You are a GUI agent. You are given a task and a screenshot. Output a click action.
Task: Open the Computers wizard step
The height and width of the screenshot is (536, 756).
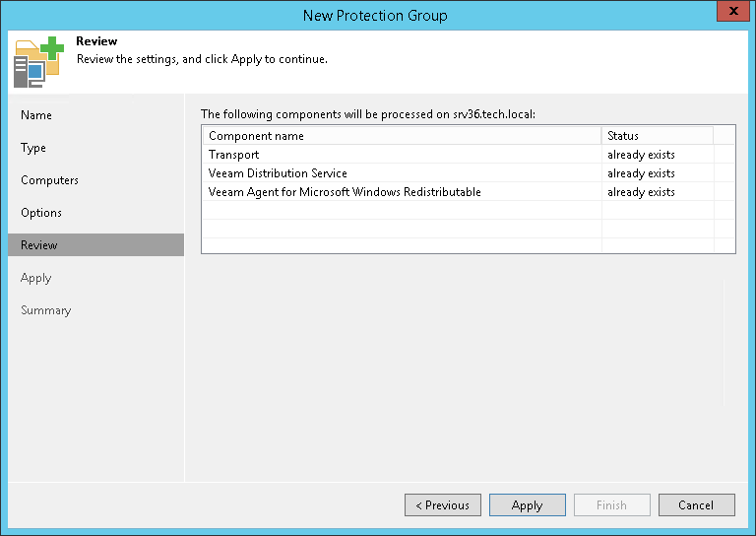click(49, 180)
